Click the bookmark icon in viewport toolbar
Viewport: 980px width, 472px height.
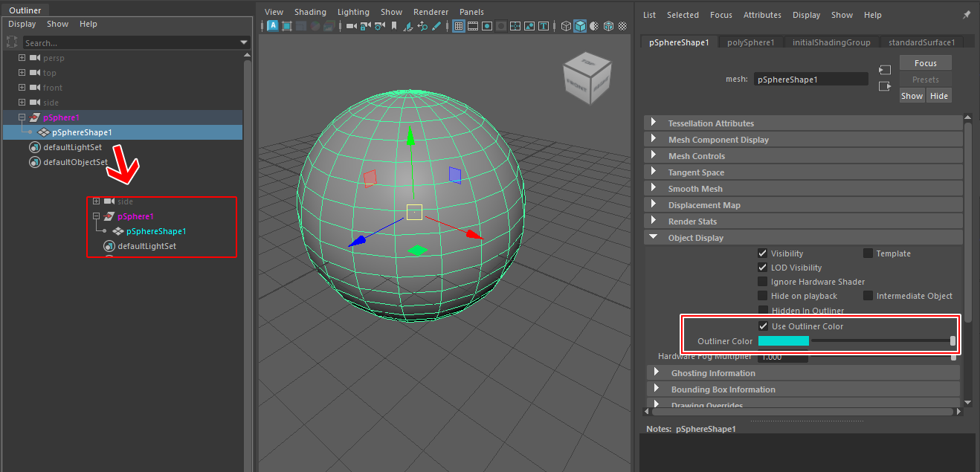(x=394, y=26)
